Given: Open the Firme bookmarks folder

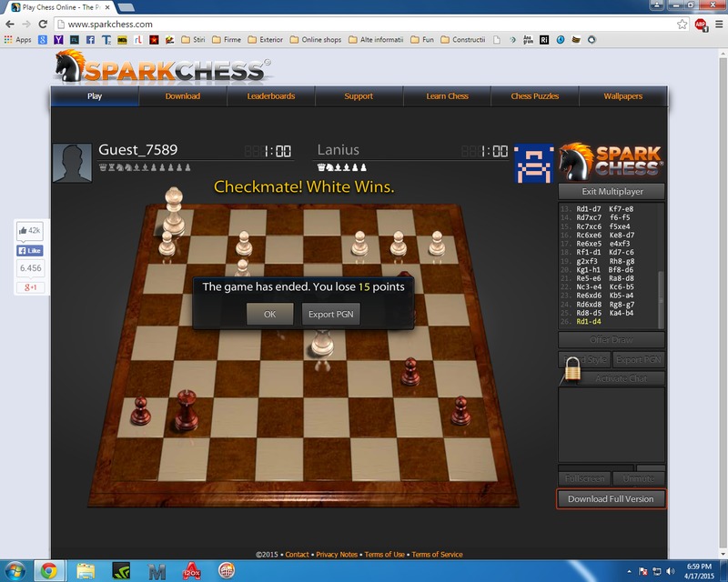Looking at the screenshot, I should [227, 40].
